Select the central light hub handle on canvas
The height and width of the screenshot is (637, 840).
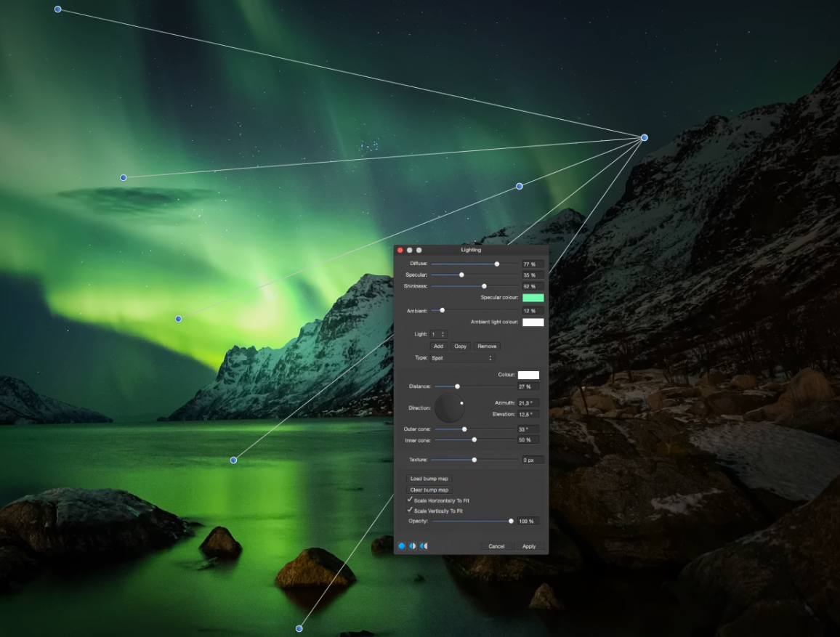point(643,137)
